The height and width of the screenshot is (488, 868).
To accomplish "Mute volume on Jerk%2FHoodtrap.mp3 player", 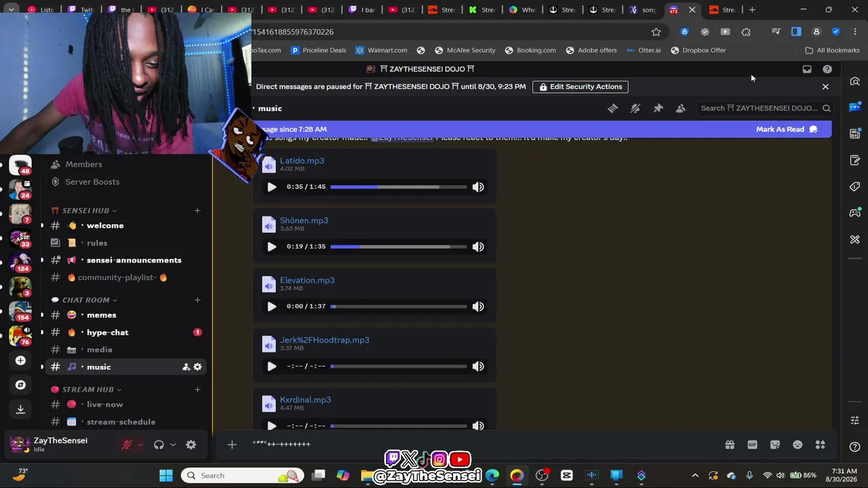I will click(x=478, y=366).
